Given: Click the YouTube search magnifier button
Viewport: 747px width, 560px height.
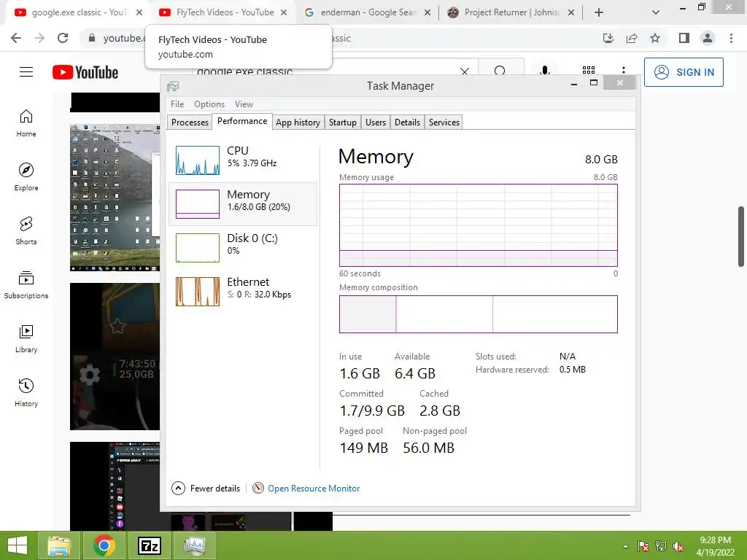Looking at the screenshot, I should (x=500, y=71).
